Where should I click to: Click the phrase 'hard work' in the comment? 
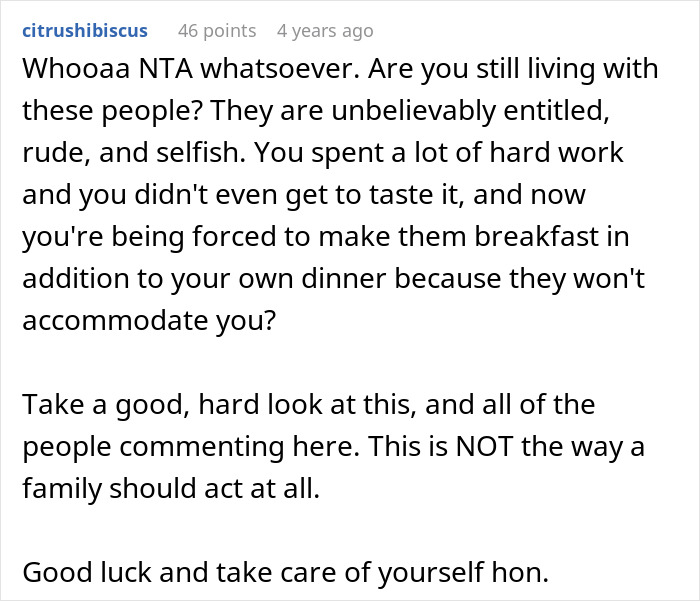pyautogui.click(x=564, y=154)
